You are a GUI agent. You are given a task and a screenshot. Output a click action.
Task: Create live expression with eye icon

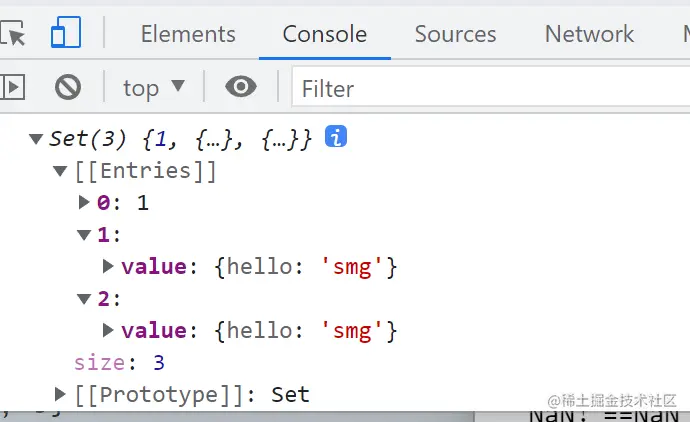(240, 88)
